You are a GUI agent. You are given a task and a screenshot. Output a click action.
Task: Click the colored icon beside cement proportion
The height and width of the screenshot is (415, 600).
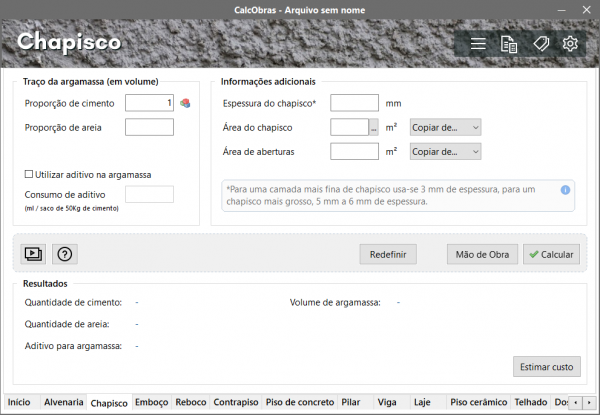[x=185, y=103]
